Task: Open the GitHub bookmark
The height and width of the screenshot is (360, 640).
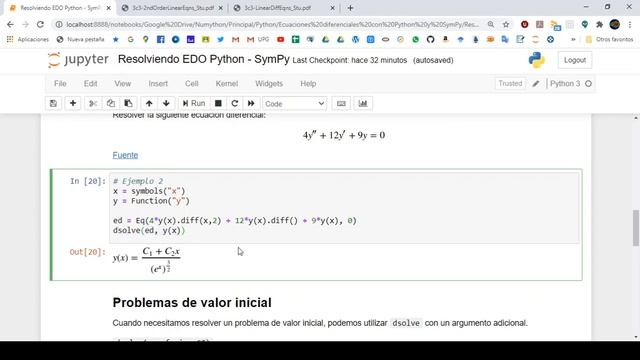Action: tap(430, 40)
